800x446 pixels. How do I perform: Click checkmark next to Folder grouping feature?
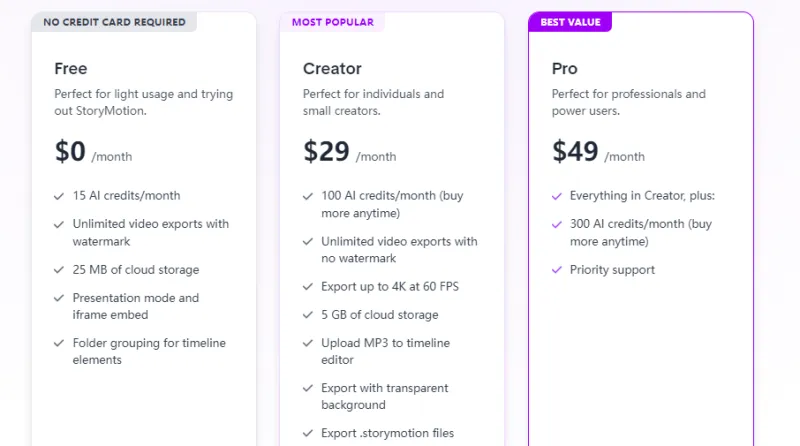[x=60, y=343]
